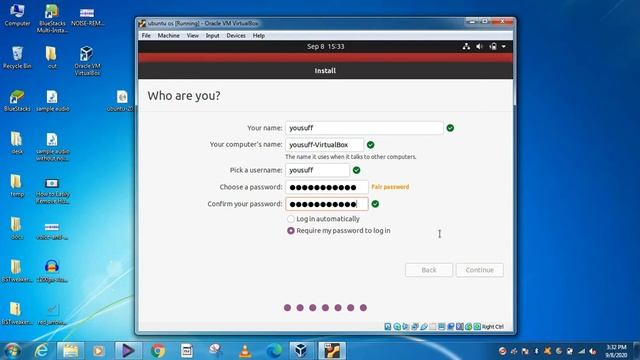Click the Sep 8 15:33 clock

click(x=325, y=47)
